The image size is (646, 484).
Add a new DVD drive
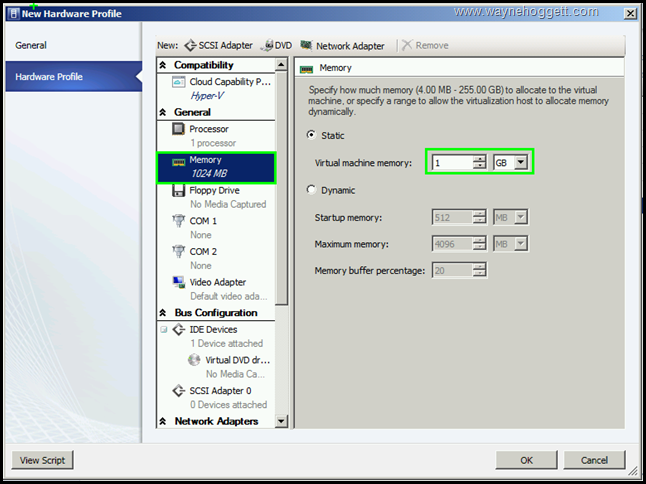point(276,45)
